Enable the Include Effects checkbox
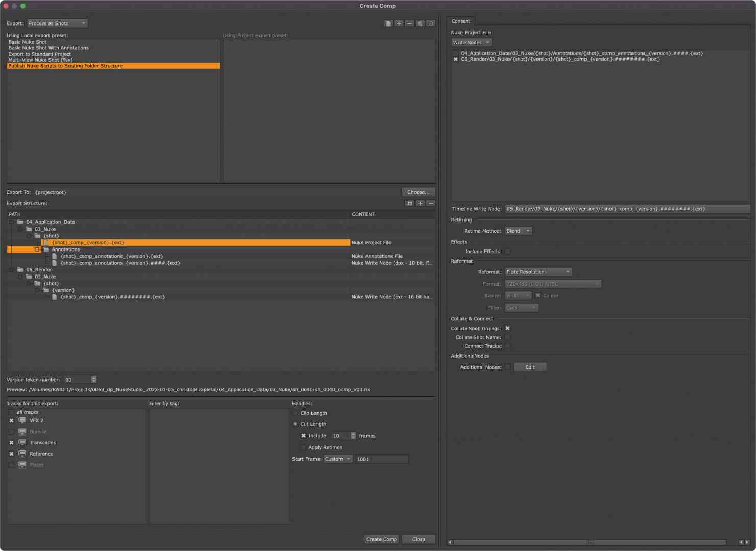The height and width of the screenshot is (551, 756). coord(508,252)
